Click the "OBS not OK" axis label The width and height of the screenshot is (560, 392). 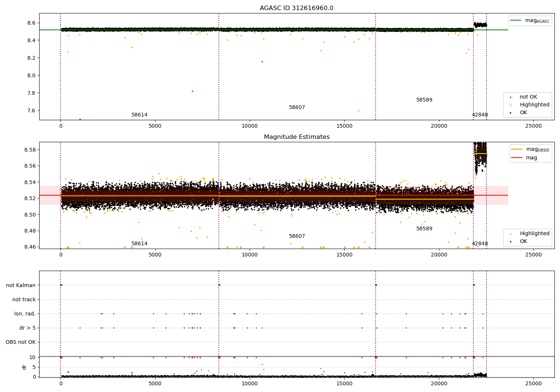[21, 342]
